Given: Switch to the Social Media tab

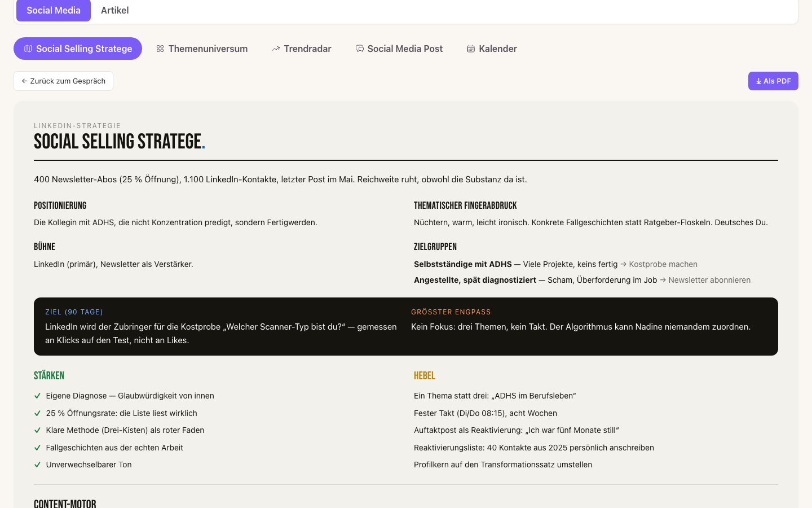Looking at the screenshot, I should 54,10.
